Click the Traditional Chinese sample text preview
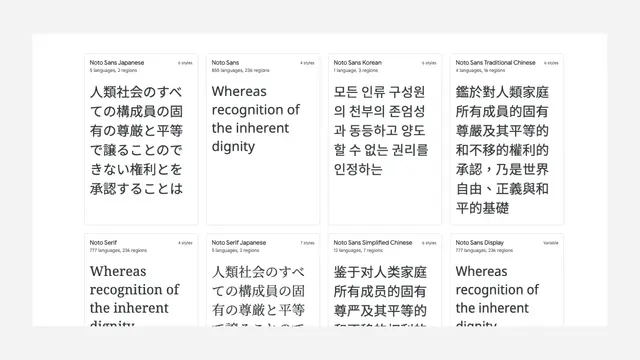 [502, 150]
